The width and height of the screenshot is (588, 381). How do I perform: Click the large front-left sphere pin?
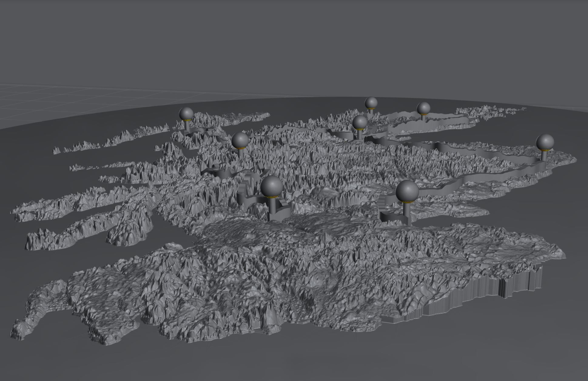pyautogui.click(x=272, y=187)
